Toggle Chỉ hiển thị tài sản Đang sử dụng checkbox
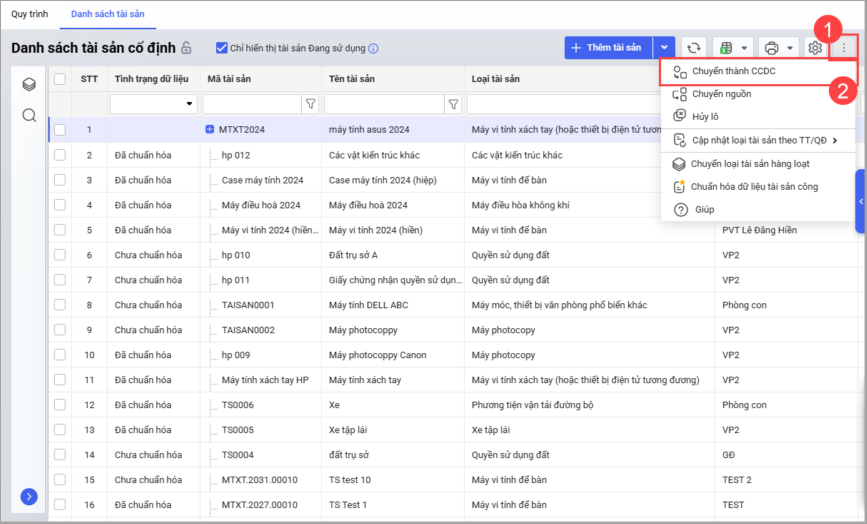This screenshot has height=524, width=867. click(x=222, y=48)
